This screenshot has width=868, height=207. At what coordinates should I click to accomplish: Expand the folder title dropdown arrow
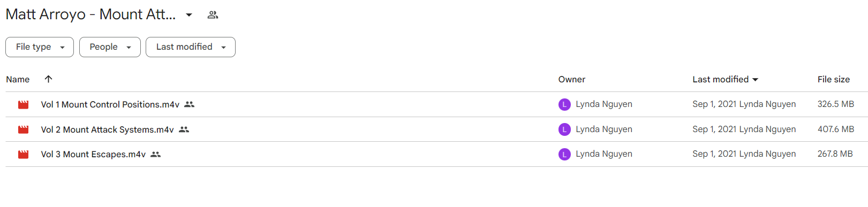pos(189,15)
